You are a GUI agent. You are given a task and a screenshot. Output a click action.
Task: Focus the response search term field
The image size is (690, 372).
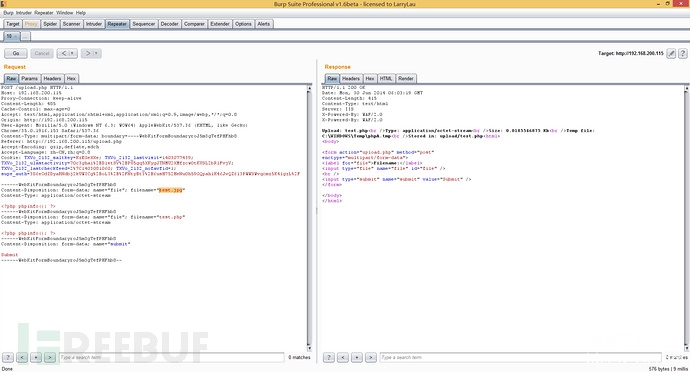pyautogui.click(x=521, y=357)
